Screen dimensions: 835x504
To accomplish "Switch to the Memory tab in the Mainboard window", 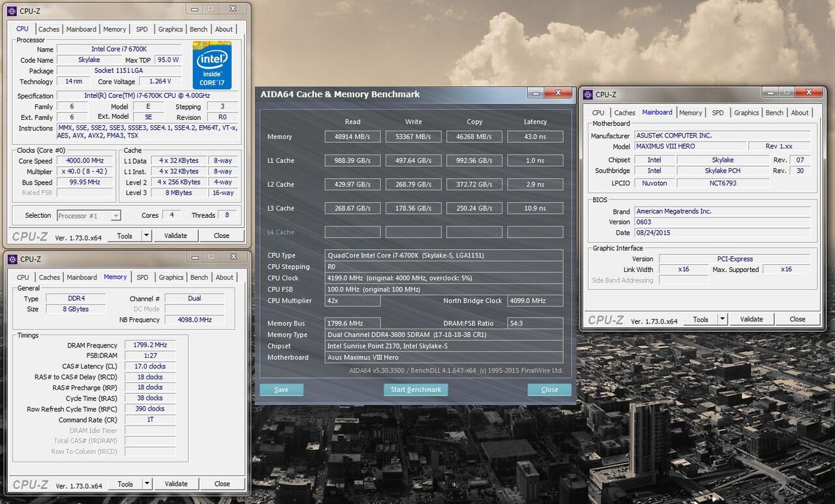I will click(x=691, y=113).
